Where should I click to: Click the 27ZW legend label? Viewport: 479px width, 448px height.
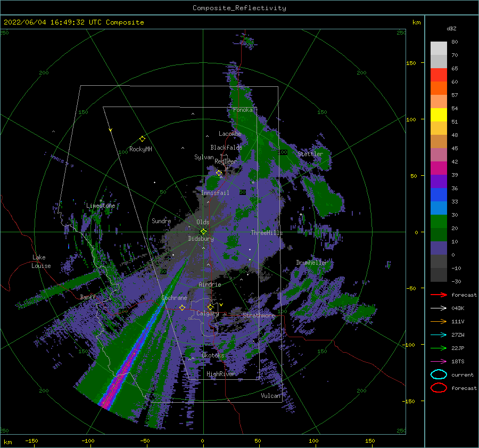[x=458, y=335]
